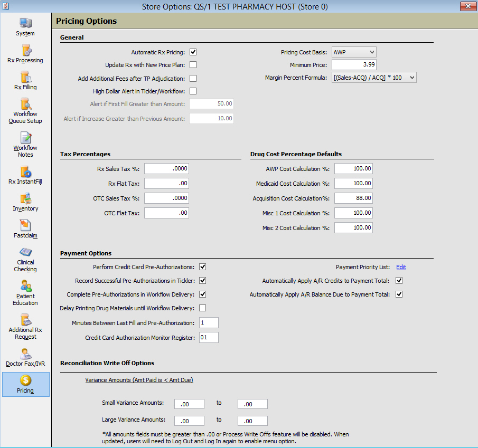Click the Acquisition Cost Calculation % field

point(353,198)
